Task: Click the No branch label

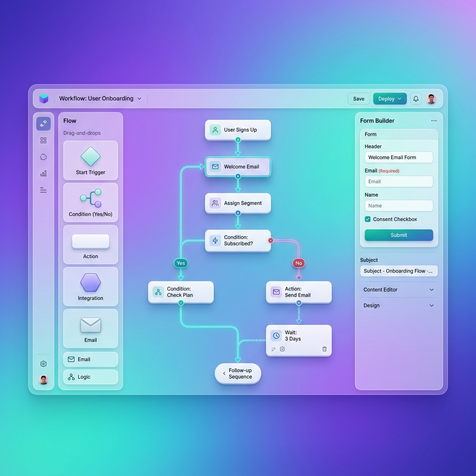Action: click(x=299, y=263)
